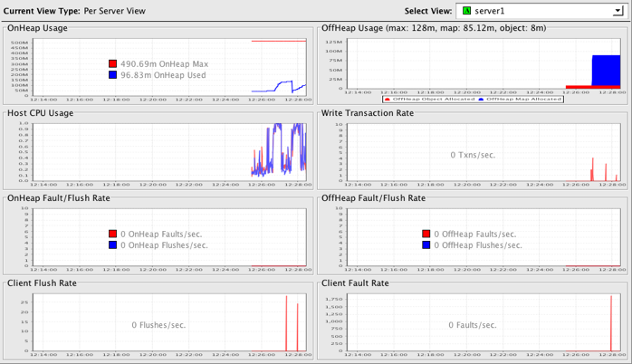The height and width of the screenshot is (364, 632).
Task: Click the green server1 status icon
Action: (466, 11)
